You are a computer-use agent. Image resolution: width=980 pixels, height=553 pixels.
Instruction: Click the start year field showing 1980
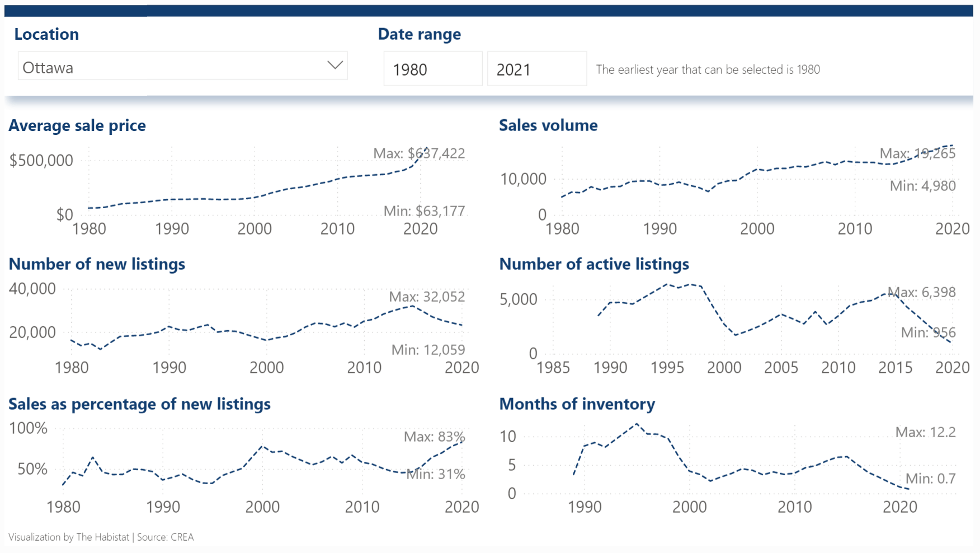[x=432, y=68]
